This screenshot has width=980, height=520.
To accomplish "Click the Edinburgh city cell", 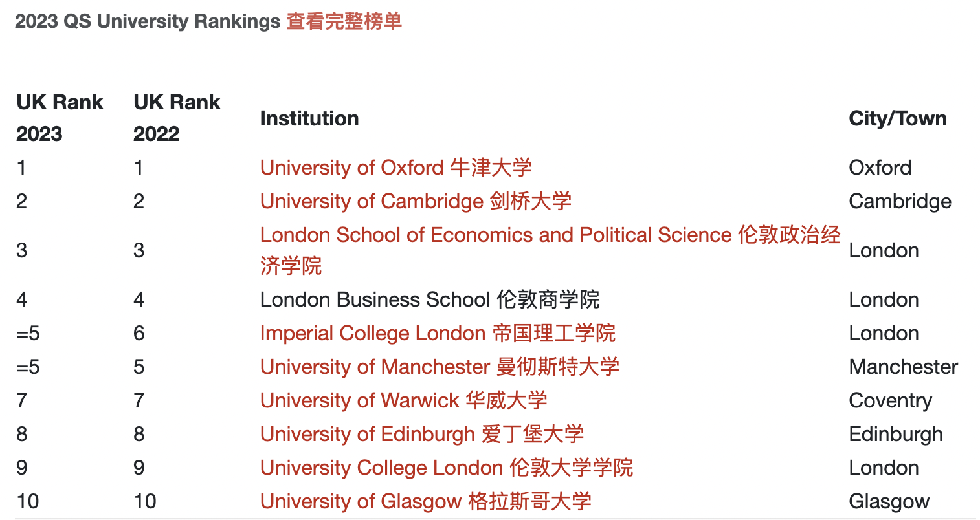I will click(895, 434).
